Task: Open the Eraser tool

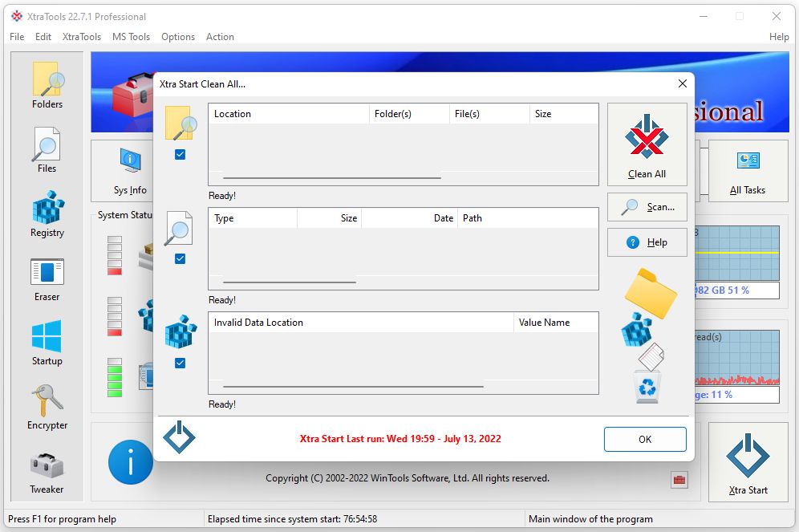Action: pyautogui.click(x=47, y=278)
